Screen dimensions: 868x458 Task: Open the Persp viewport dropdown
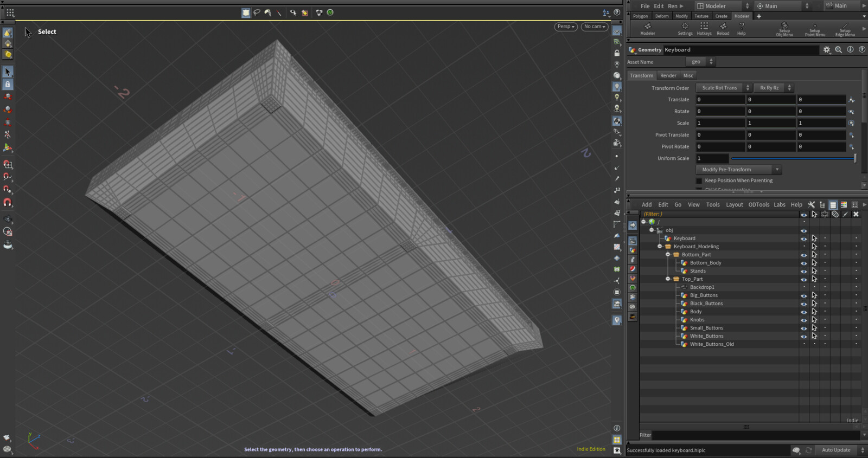[565, 27]
